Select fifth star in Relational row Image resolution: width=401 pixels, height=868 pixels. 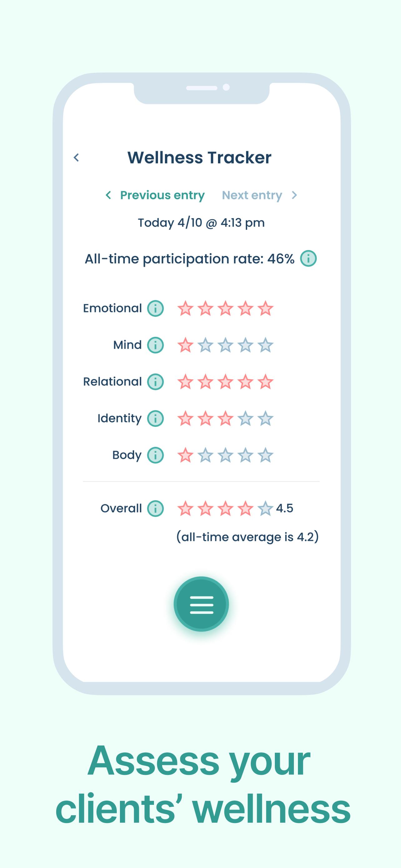click(265, 382)
